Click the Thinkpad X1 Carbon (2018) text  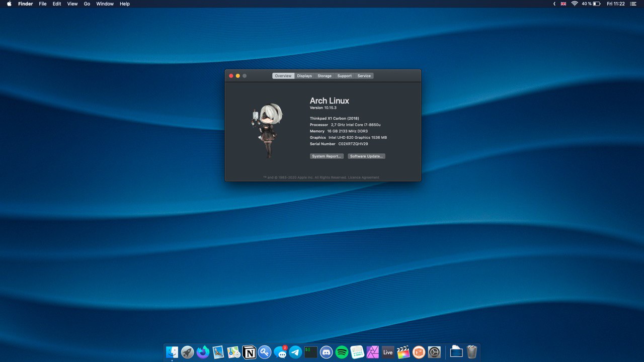335,118
